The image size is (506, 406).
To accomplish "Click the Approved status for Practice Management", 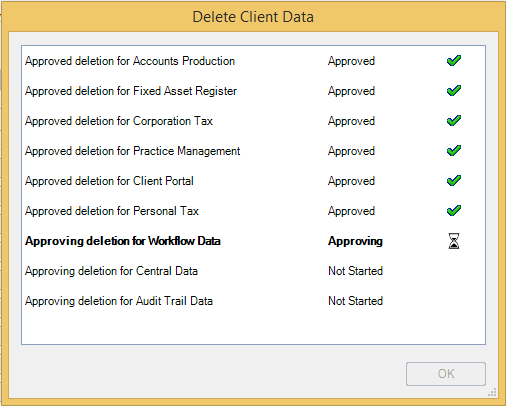I will click(x=351, y=151).
